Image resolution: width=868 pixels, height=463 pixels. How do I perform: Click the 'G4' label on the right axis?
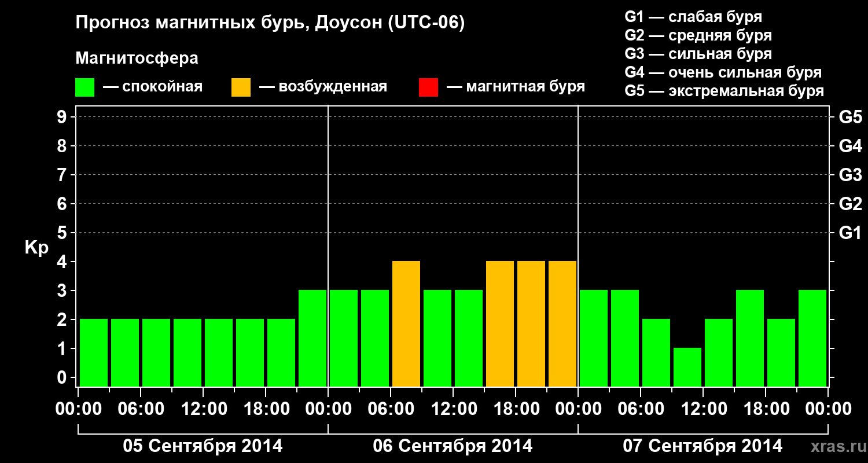pyautogui.click(x=850, y=146)
